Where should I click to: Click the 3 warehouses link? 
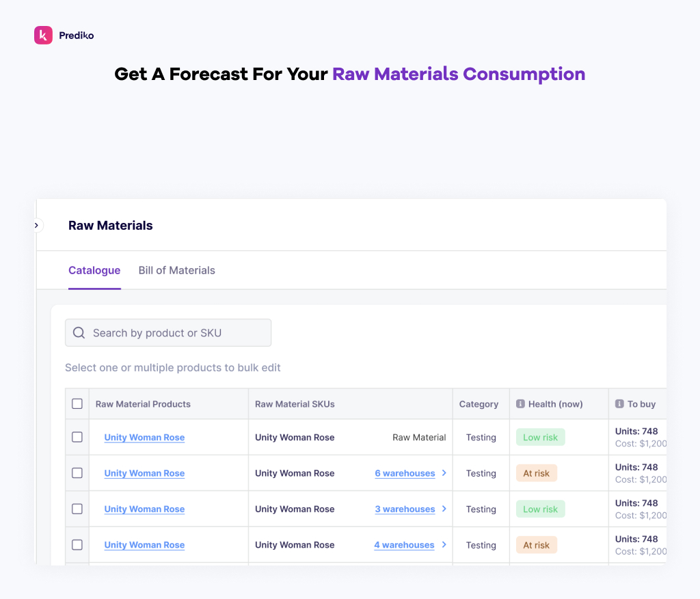coord(405,509)
